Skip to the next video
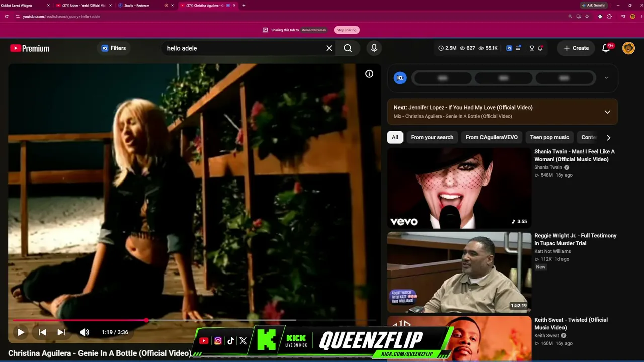Viewport: 644px width, 362px height. [61, 332]
